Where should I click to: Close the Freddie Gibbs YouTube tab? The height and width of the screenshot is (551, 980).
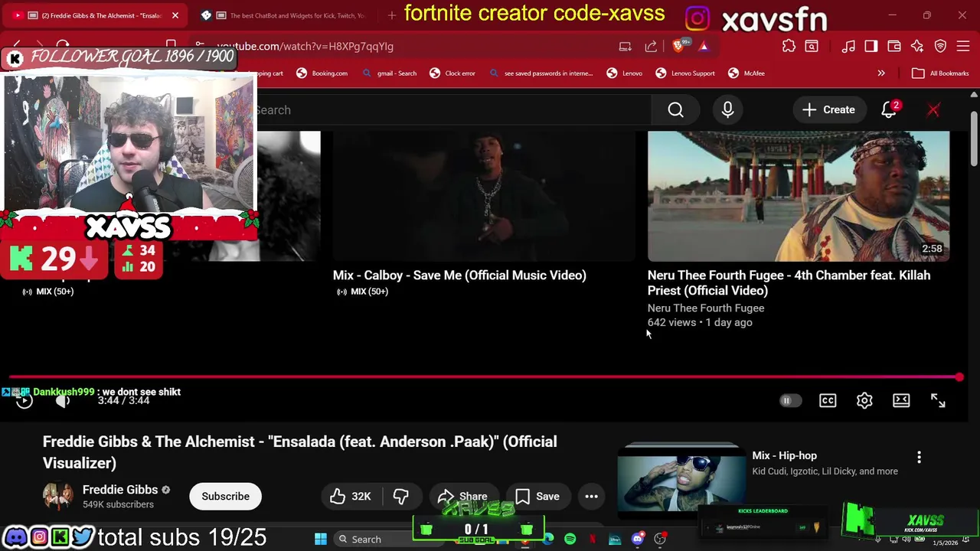click(175, 15)
